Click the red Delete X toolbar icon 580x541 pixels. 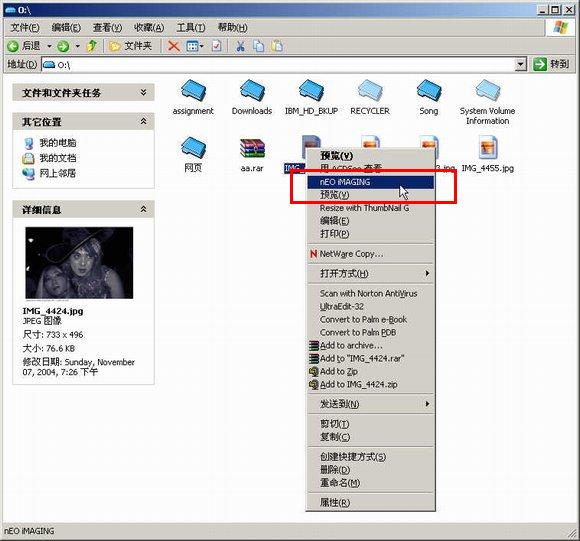[x=174, y=46]
